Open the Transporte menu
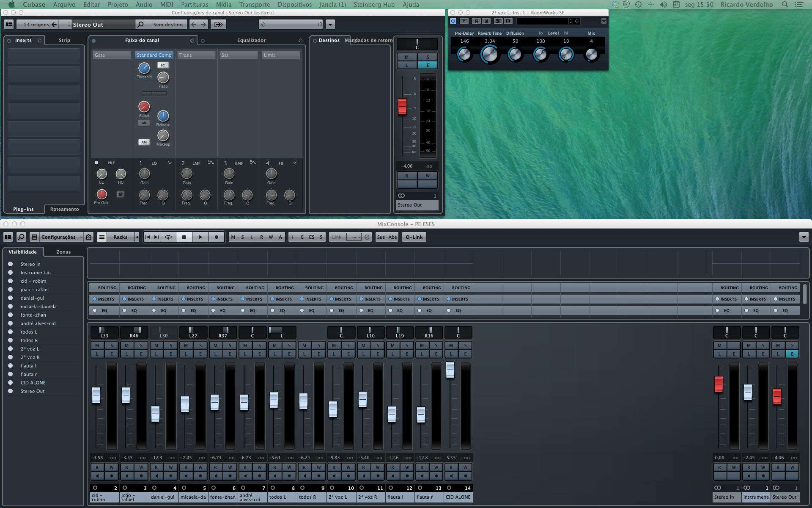 254,5
